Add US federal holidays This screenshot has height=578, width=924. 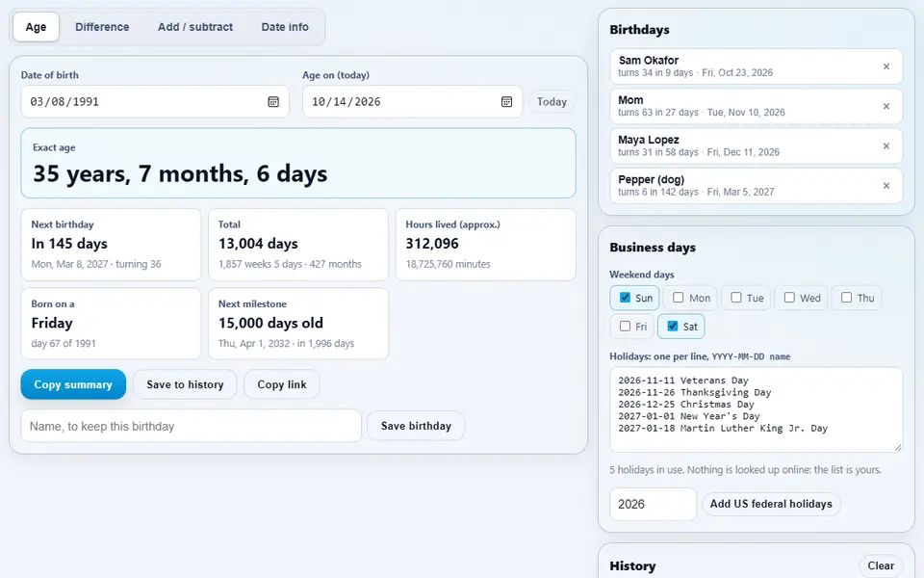pyautogui.click(x=771, y=504)
